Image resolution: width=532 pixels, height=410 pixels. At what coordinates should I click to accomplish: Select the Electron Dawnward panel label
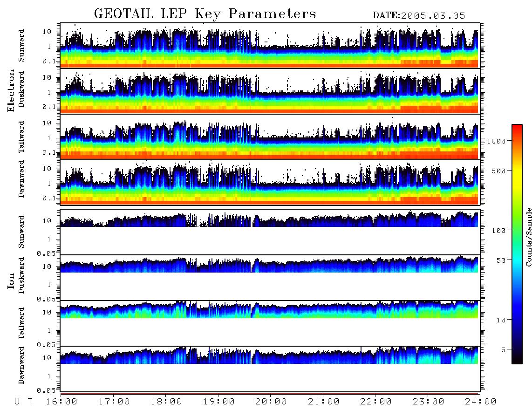(21, 179)
